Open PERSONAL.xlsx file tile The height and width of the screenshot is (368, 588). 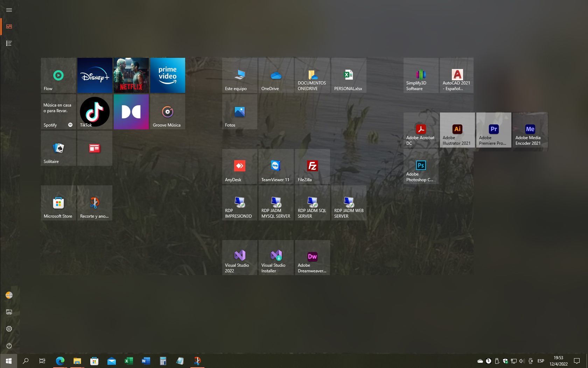pyautogui.click(x=349, y=75)
